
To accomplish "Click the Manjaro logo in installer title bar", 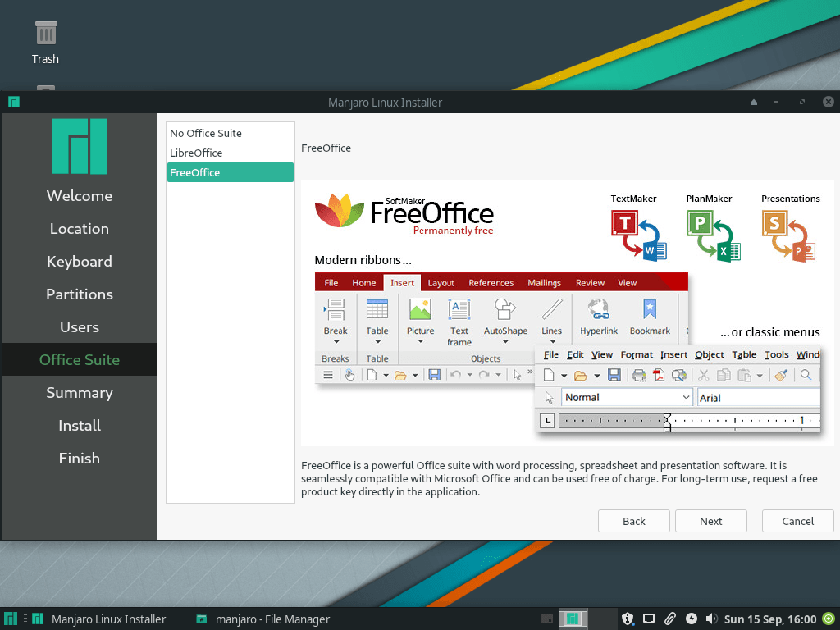I will (x=14, y=102).
